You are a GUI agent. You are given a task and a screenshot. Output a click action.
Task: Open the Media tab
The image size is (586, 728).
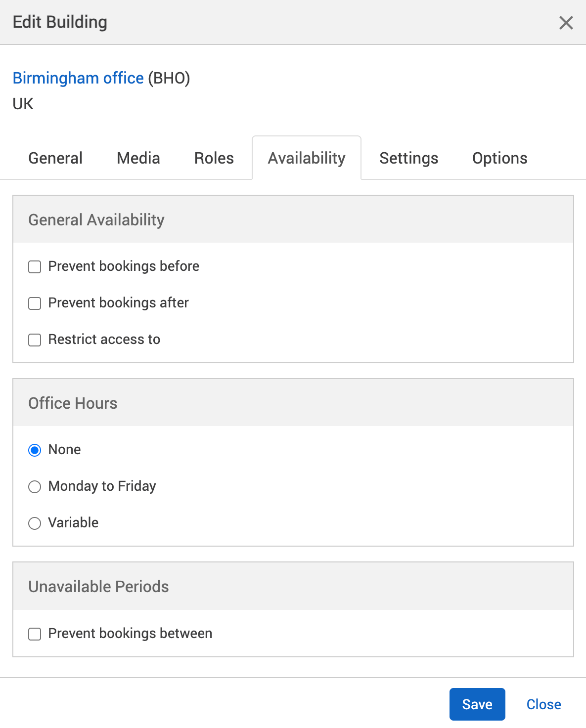point(138,158)
